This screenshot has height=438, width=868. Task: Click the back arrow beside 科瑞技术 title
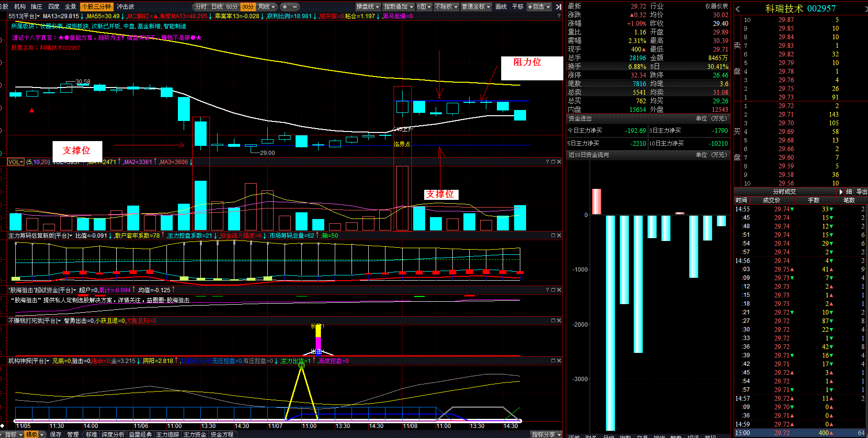point(737,9)
